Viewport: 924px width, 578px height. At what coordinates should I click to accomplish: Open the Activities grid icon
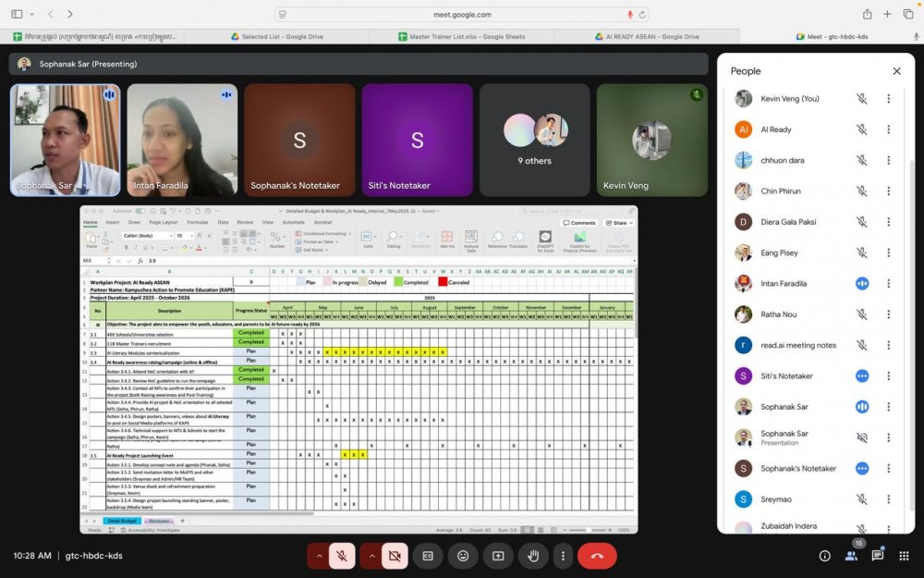pyautogui.click(x=904, y=556)
